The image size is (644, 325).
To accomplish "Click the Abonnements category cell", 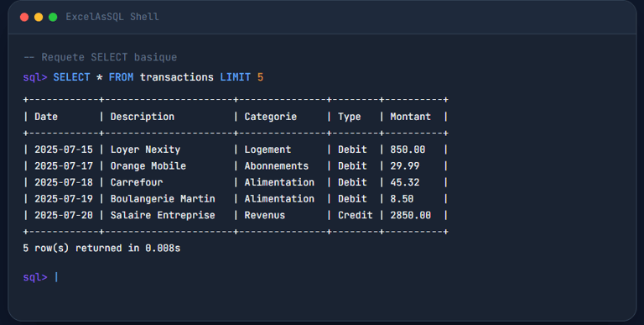I will 277,166.
